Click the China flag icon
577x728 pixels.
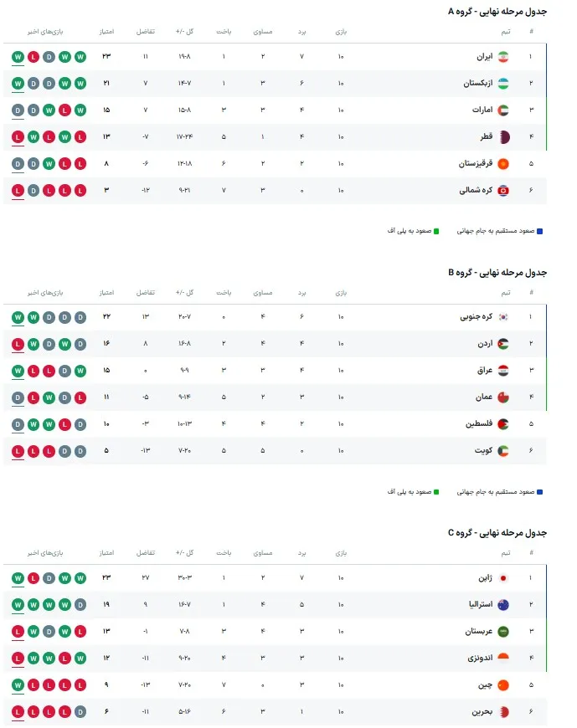tap(503, 684)
